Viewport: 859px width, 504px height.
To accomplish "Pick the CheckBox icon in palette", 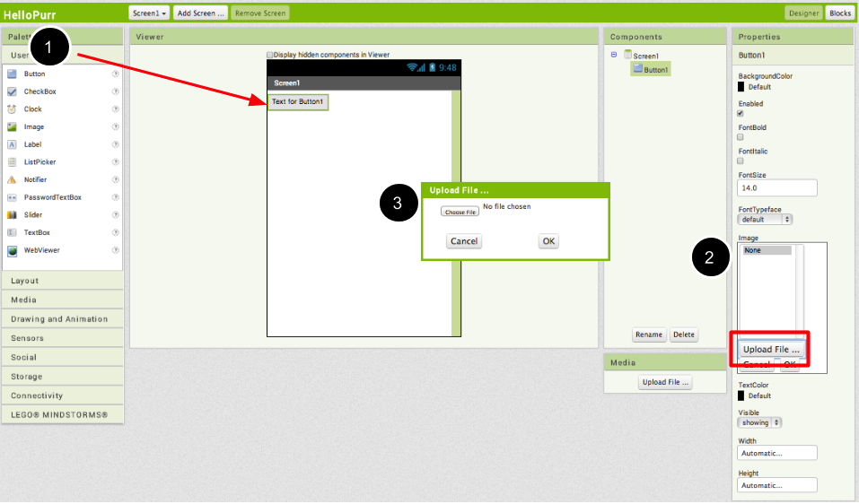I will pos(13,91).
